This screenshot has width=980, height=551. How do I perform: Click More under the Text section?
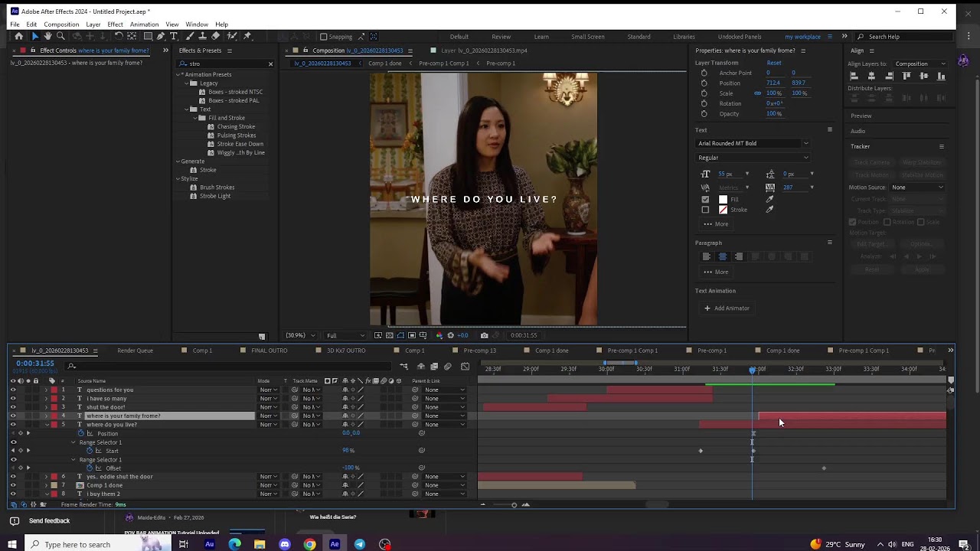coord(717,224)
